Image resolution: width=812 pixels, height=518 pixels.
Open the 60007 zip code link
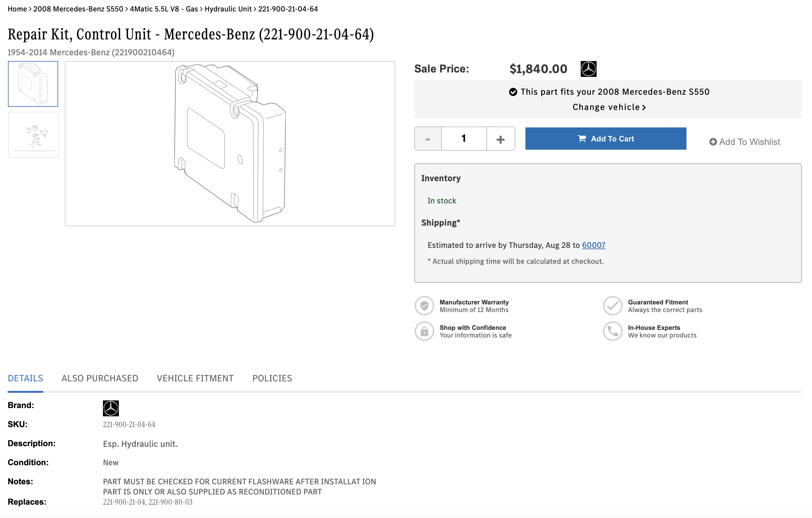click(x=593, y=245)
